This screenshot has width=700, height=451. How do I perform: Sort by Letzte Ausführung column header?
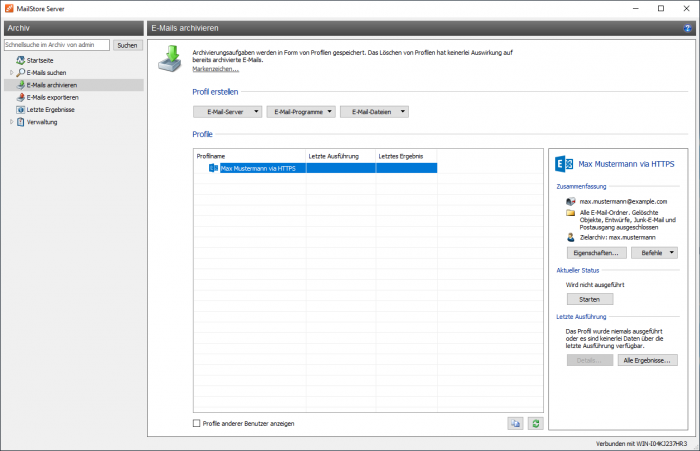341,156
